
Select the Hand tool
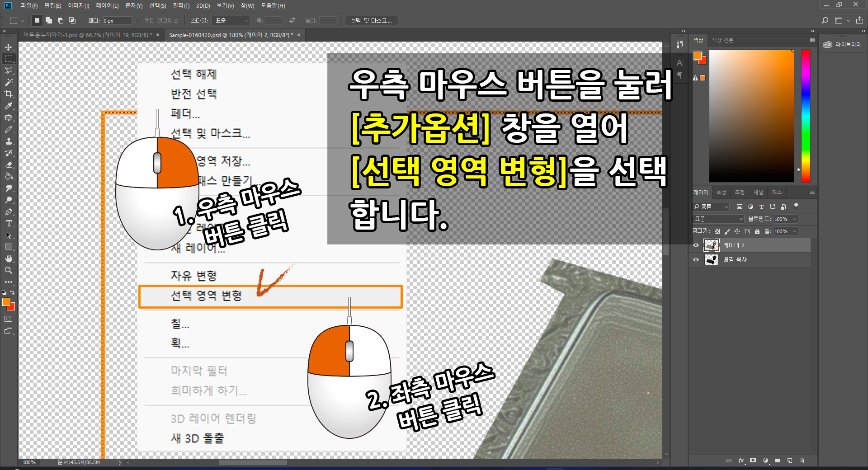9,258
